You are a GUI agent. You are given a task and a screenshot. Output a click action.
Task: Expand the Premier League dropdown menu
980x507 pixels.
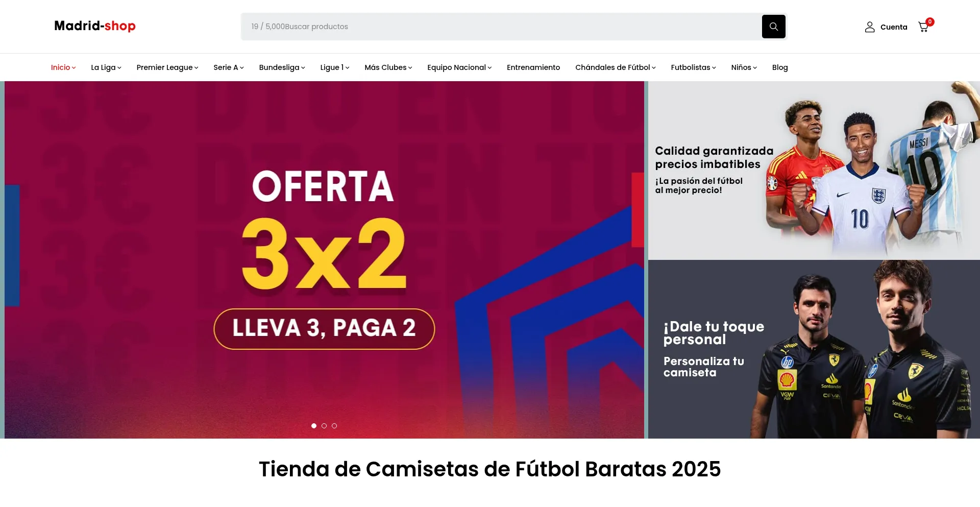(167, 67)
